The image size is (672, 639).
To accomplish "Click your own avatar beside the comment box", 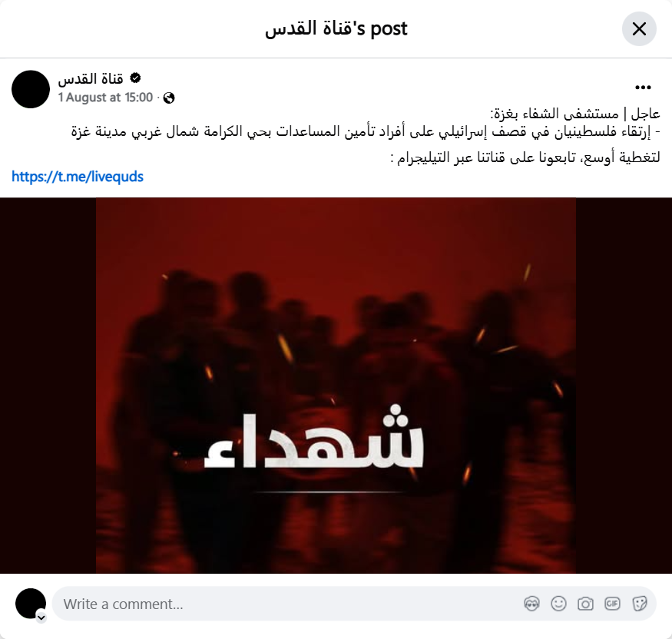I will click(31, 603).
